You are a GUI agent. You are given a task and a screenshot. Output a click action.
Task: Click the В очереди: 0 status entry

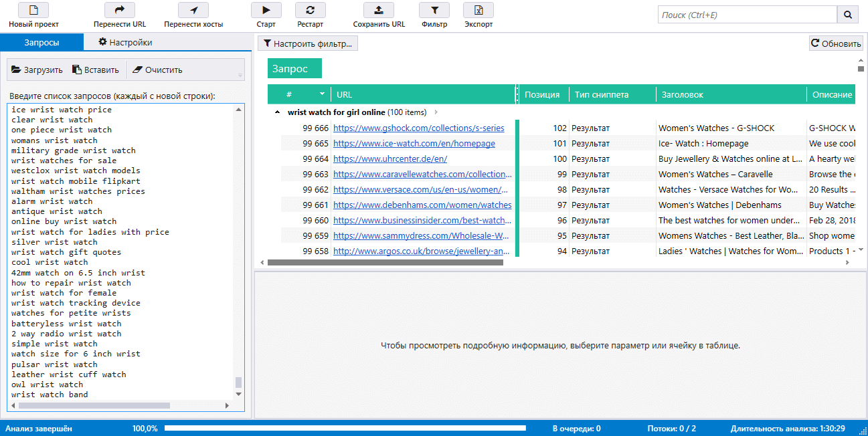click(576, 429)
